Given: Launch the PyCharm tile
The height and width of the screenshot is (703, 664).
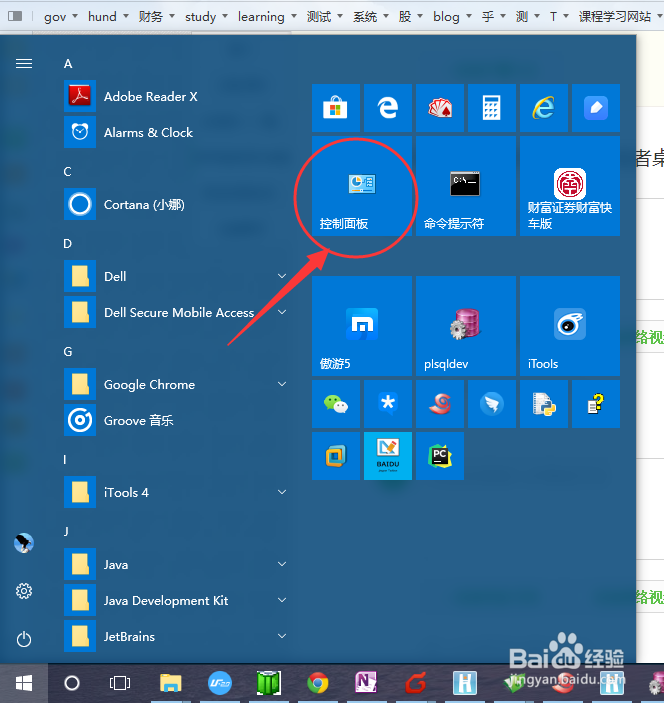Looking at the screenshot, I should coord(440,456).
